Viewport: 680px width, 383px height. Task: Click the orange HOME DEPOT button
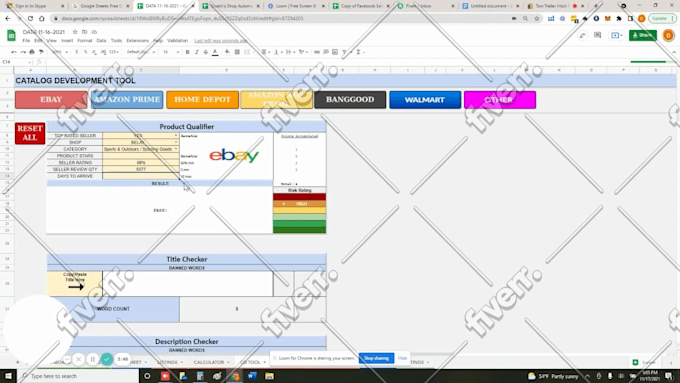(x=203, y=100)
